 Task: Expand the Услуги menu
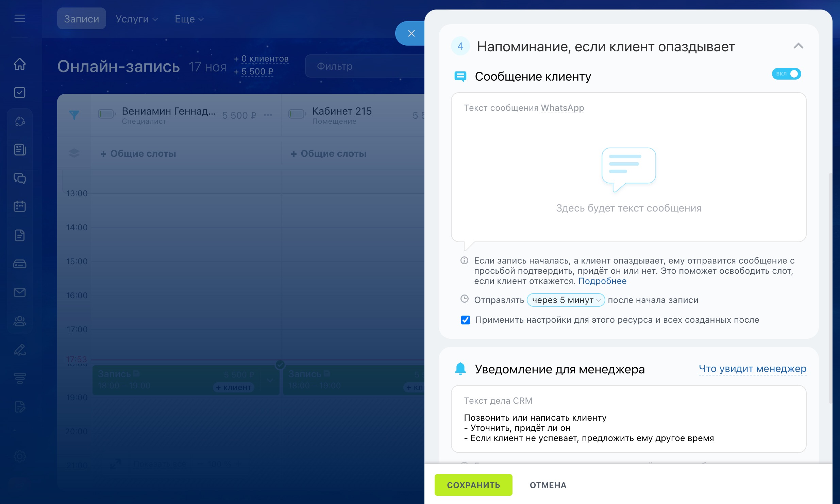136,19
